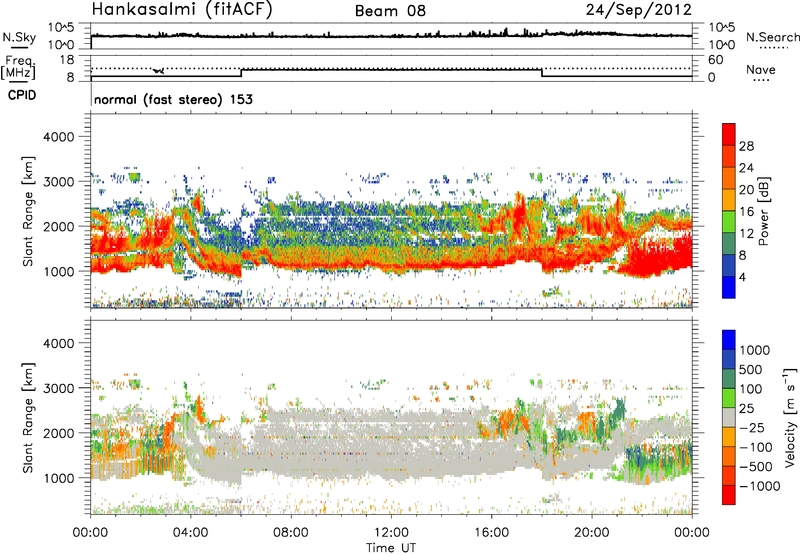Click the '12:00' time axis tick
The height and width of the screenshot is (554, 800).
[x=391, y=533]
